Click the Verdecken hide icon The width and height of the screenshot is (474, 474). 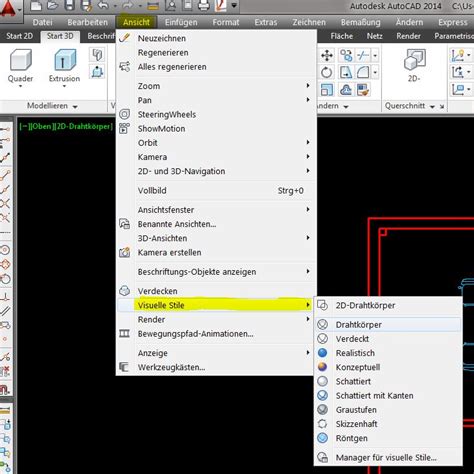[125, 291]
